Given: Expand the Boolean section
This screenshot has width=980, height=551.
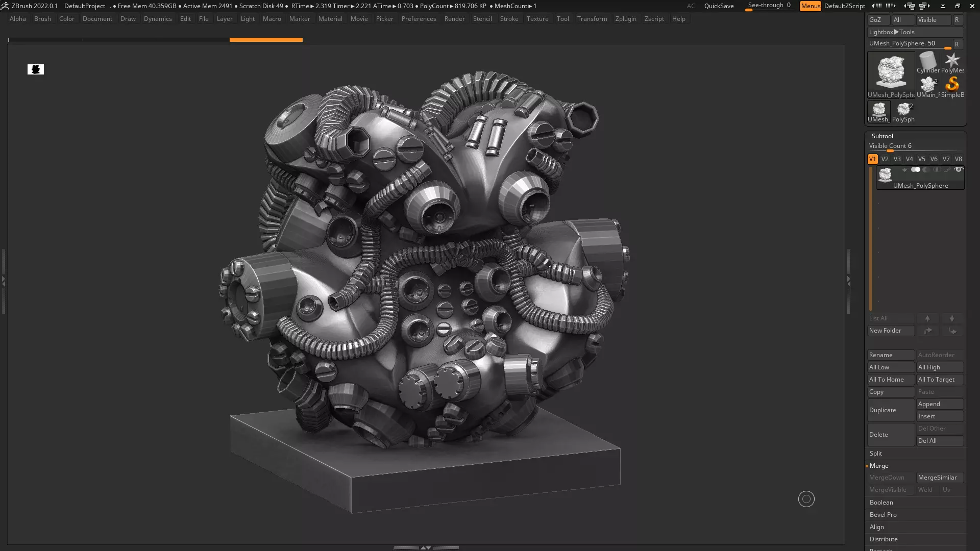Looking at the screenshot, I should coord(881,503).
